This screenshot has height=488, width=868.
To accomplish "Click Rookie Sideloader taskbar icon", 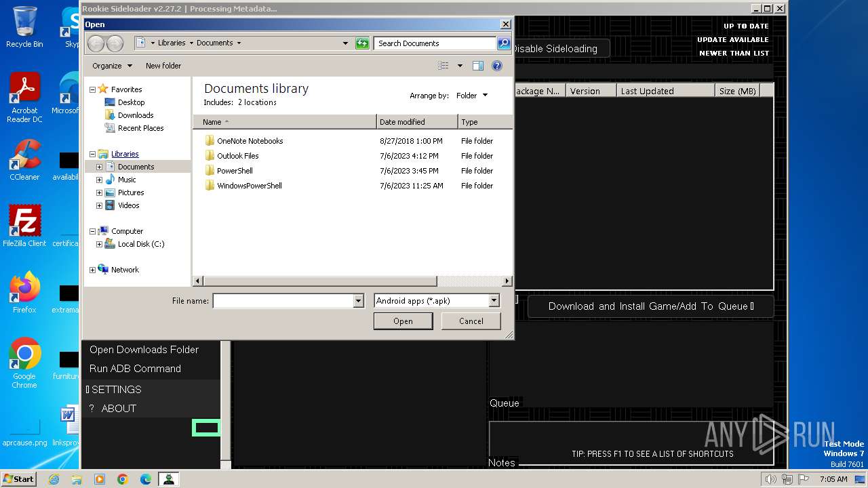I will pos(168,479).
